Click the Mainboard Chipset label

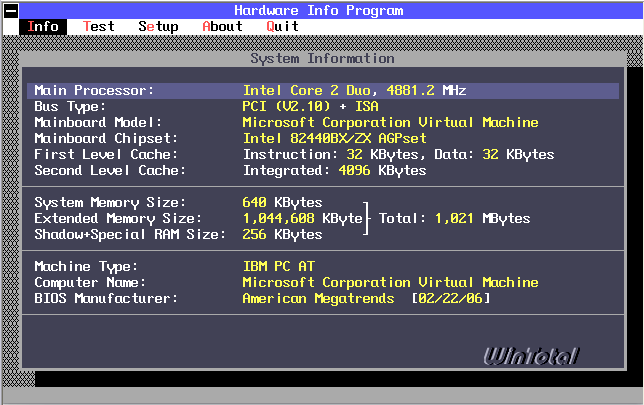[x=106, y=138]
